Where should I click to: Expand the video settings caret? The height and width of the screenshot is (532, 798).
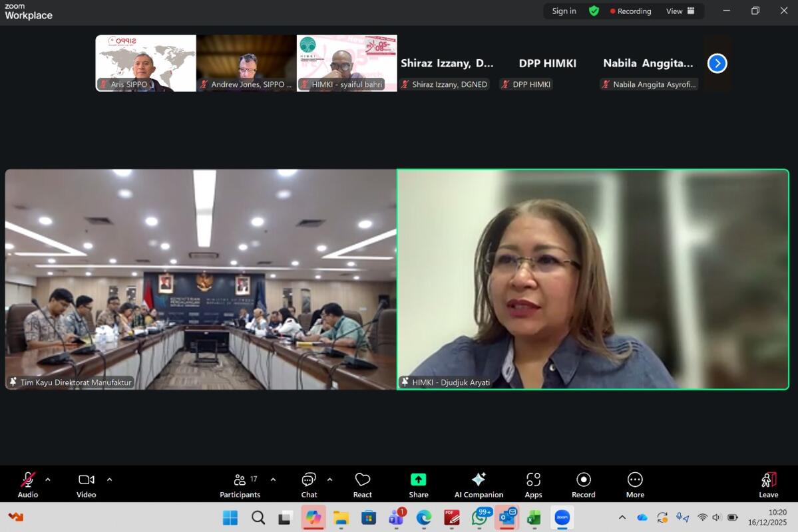(109, 479)
